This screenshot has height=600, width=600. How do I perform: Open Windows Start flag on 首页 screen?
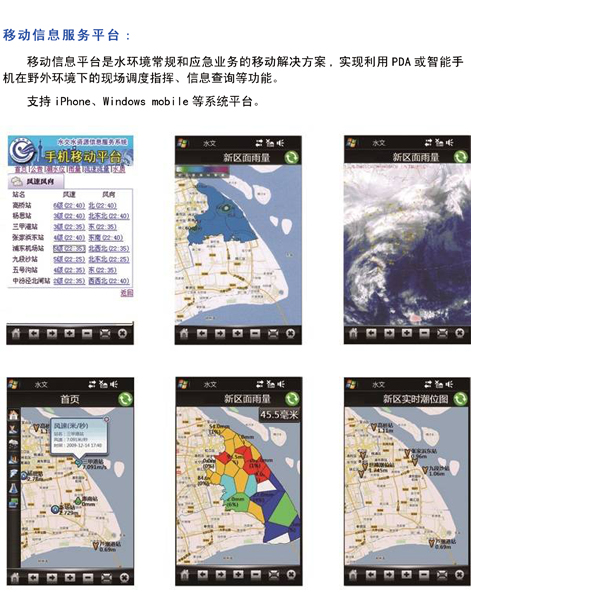tap(13, 384)
